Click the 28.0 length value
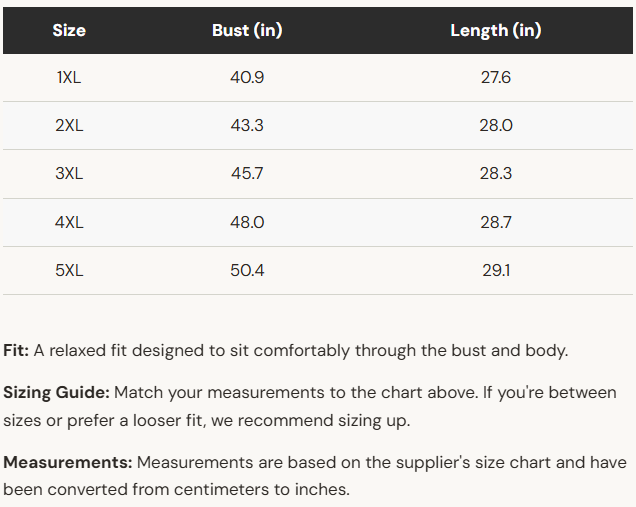This screenshot has height=507, width=636. (x=496, y=125)
